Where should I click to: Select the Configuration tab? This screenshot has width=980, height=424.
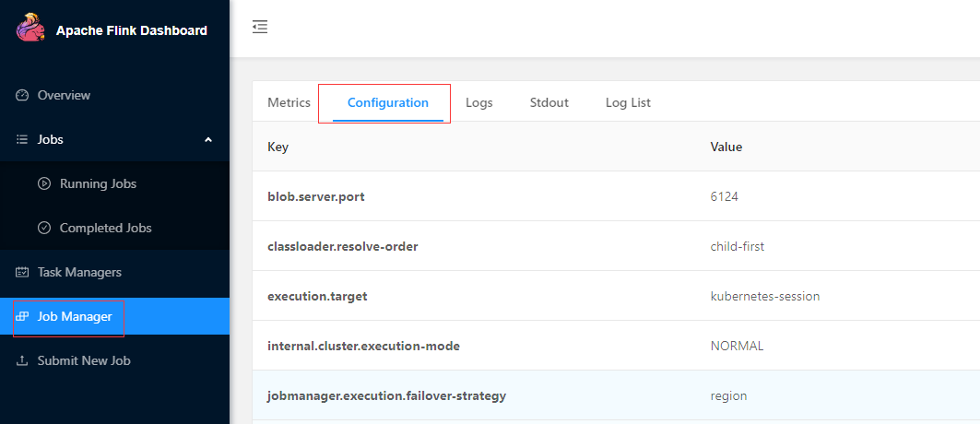point(387,103)
